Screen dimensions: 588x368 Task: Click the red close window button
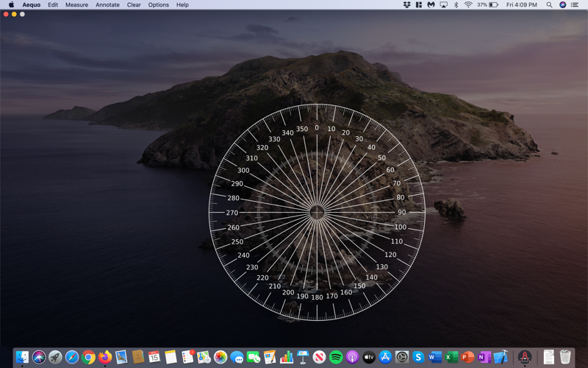[6, 14]
